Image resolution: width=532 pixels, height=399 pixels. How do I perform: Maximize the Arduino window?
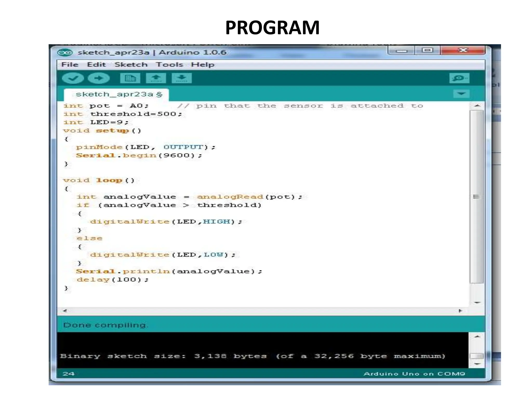[427, 50]
